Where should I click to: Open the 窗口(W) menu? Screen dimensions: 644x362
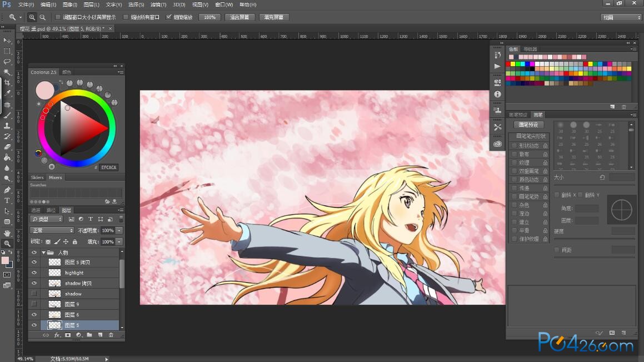224,4
